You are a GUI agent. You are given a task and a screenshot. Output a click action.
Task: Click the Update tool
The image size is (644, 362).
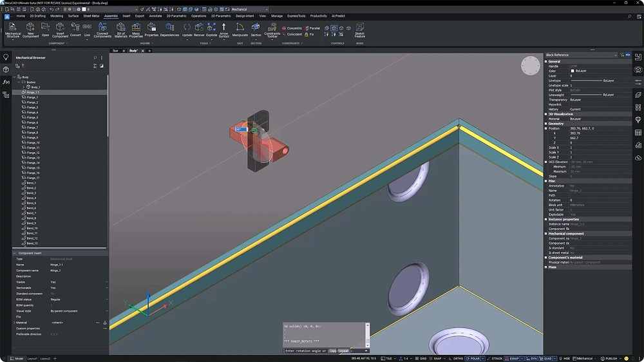[187, 30]
